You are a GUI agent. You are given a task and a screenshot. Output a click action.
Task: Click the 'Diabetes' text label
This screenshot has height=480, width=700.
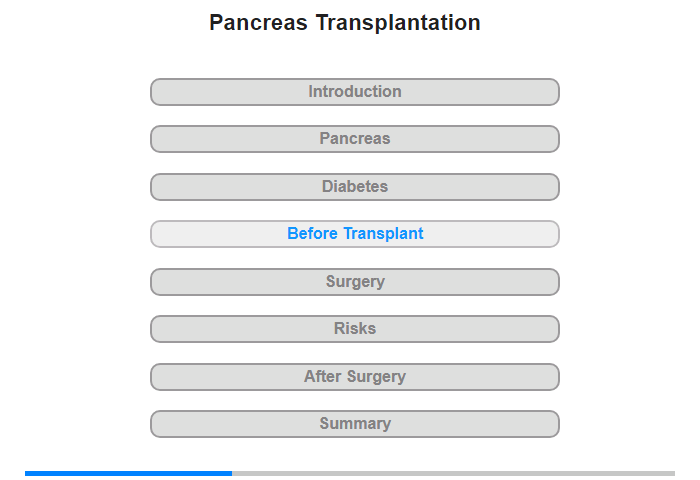(x=355, y=186)
